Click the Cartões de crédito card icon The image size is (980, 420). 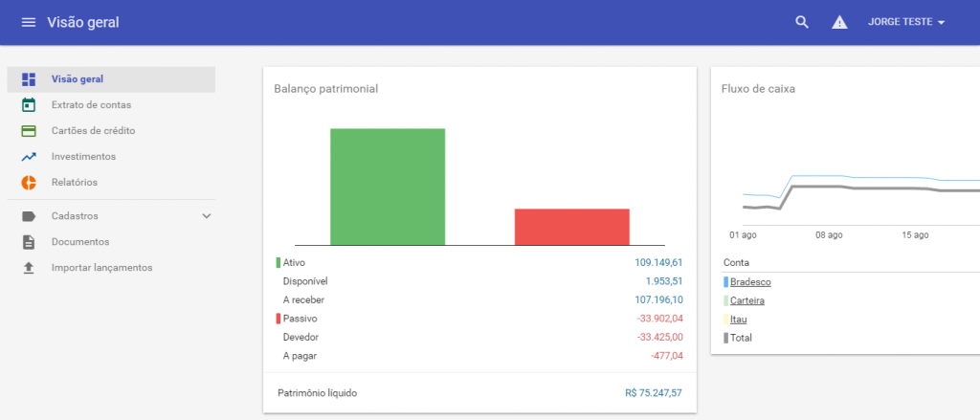pos(29,131)
